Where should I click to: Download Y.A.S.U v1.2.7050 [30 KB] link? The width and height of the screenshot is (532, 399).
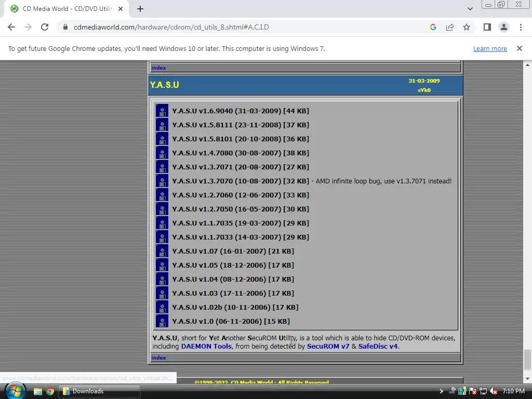point(241,209)
